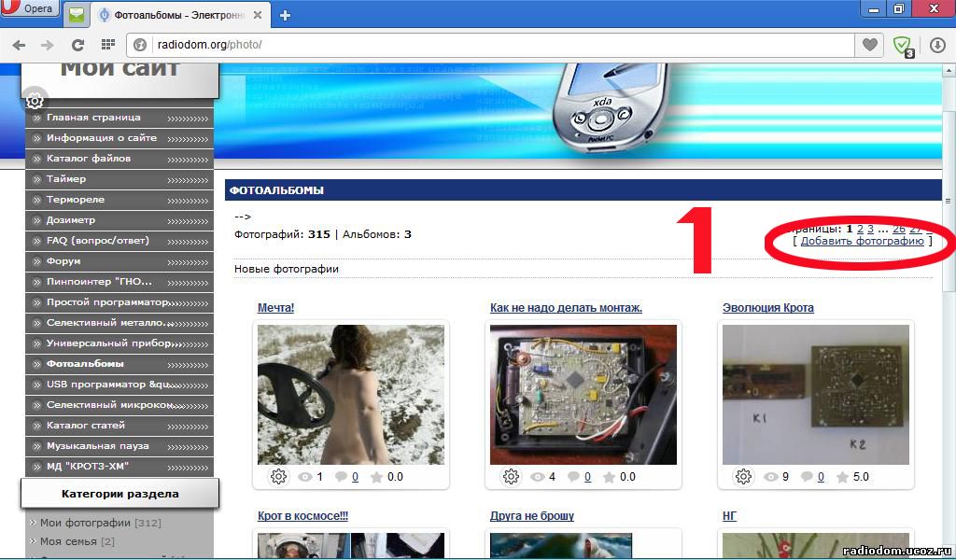Click the site admin gear above the menu
The width and height of the screenshot is (956, 560).
(35, 99)
